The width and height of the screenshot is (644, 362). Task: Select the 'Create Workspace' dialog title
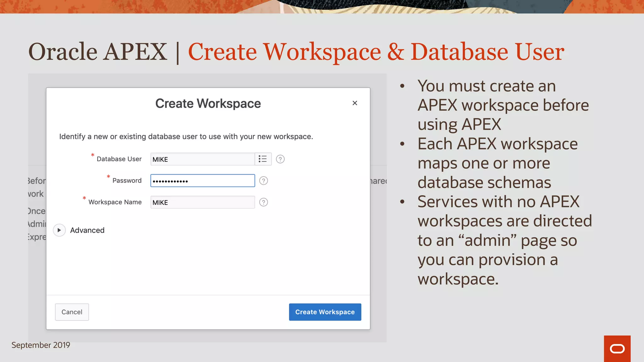(208, 103)
